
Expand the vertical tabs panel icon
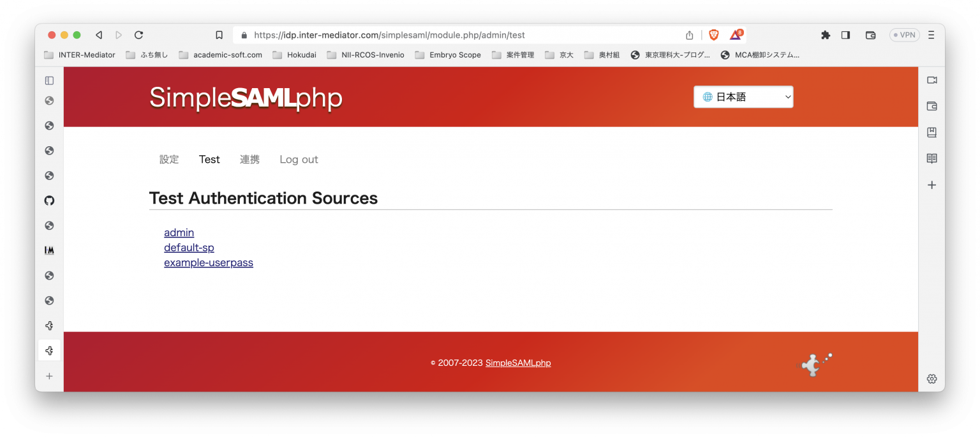(x=49, y=80)
